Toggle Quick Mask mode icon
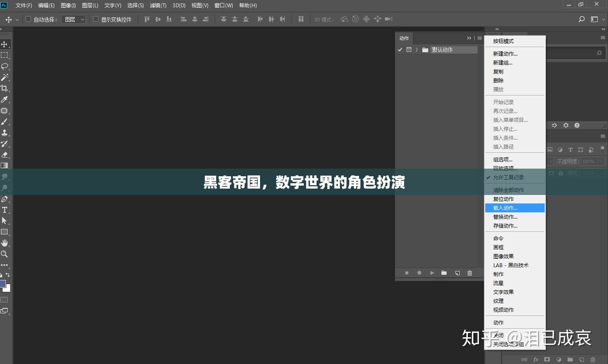Viewport: 608px width, 364px height. click(x=4, y=300)
